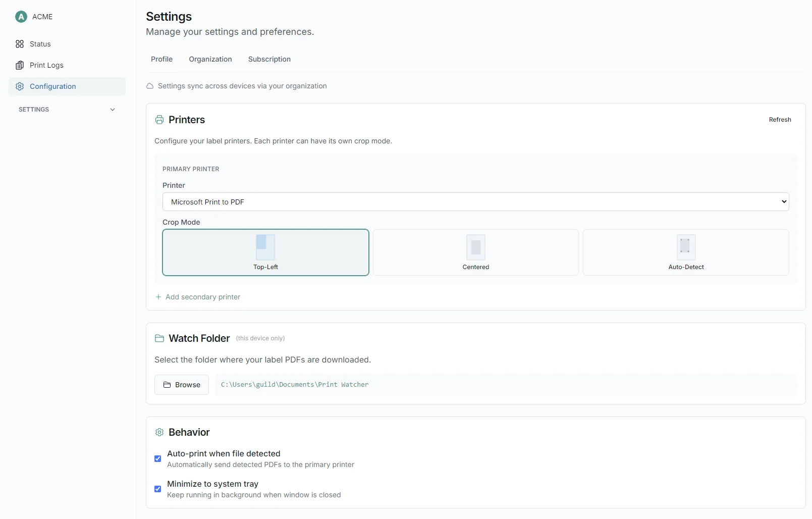This screenshot has height=519, width=812.
Task: Switch to the Subscription tab
Action: (269, 59)
